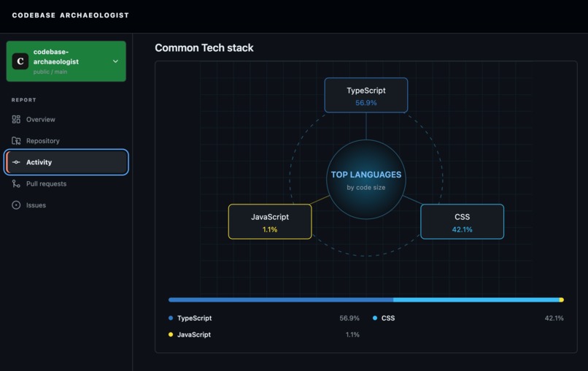Select the Activity sidebar item
The width and height of the screenshot is (588, 371).
pyautogui.click(x=66, y=162)
